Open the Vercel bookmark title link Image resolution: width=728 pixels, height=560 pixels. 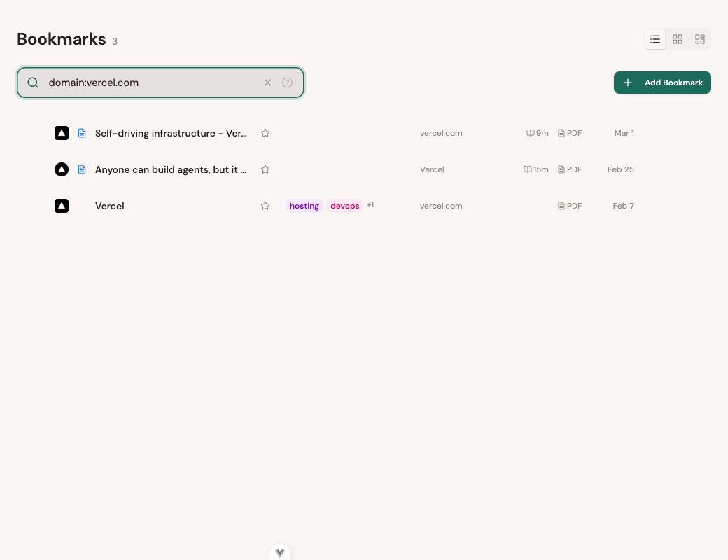[x=109, y=206]
